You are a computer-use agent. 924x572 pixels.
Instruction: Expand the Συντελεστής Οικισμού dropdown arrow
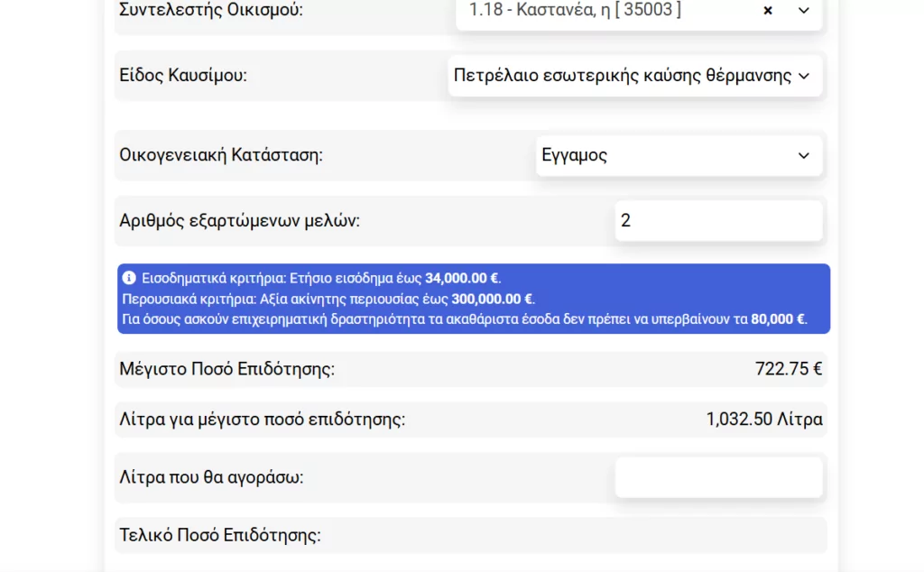pos(804,11)
